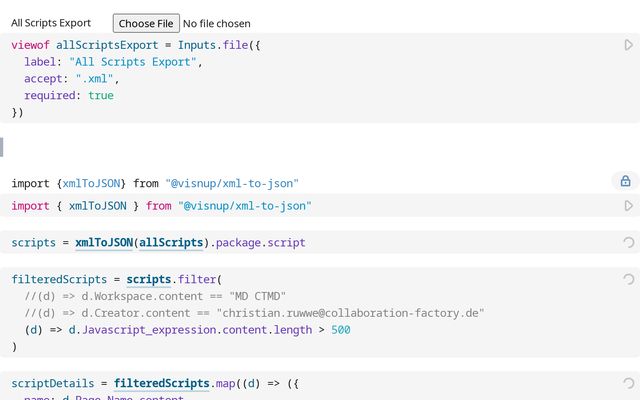Click the lock icon on import cell
This screenshot has width=640, height=400.
coord(625,181)
